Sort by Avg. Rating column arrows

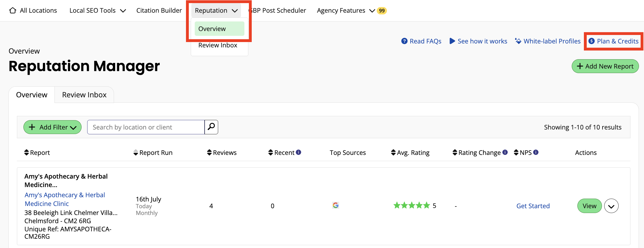pyautogui.click(x=393, y=153)
